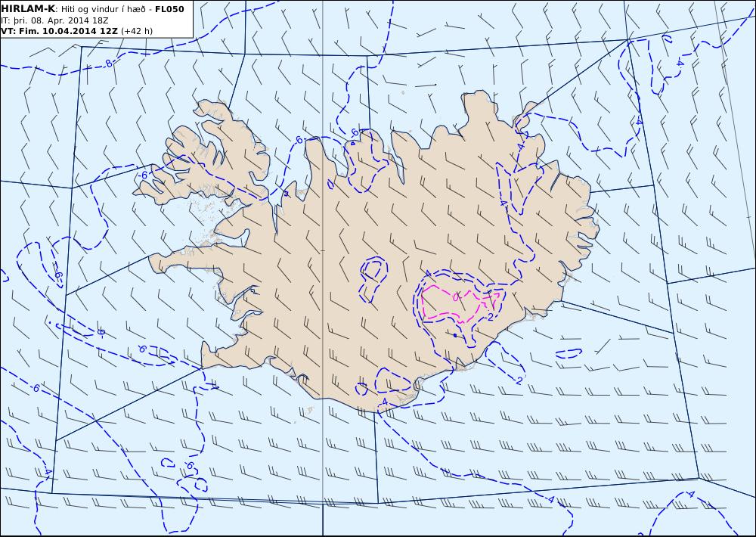Click the magenta "0" isotherm label
The height and width of the screenshot is (537, 756).
457,296
